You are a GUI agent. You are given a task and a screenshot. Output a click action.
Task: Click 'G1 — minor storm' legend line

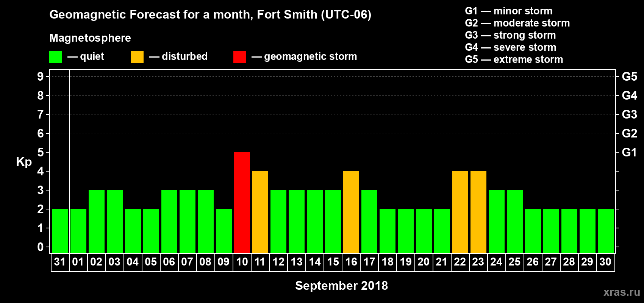coord(509,11)
